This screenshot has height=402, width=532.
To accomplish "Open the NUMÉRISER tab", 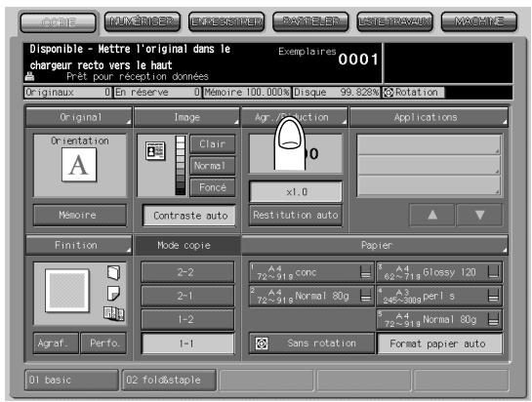I will (x=142, y=21).
